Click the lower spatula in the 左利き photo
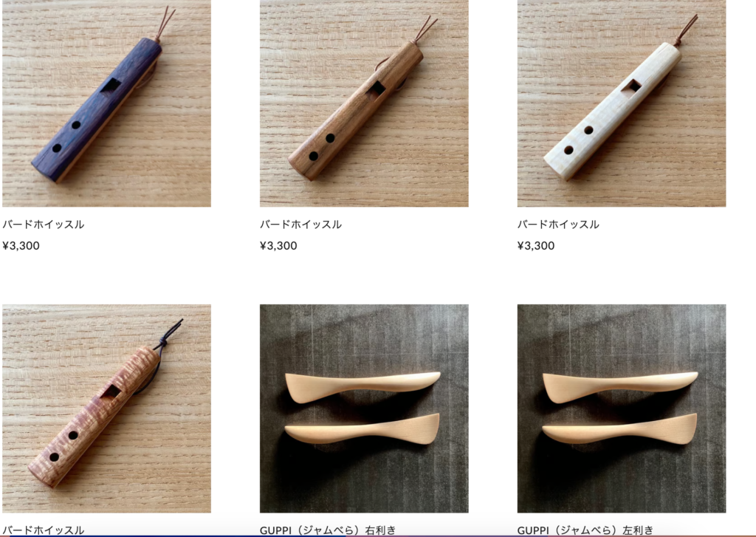 pos(620,429)
